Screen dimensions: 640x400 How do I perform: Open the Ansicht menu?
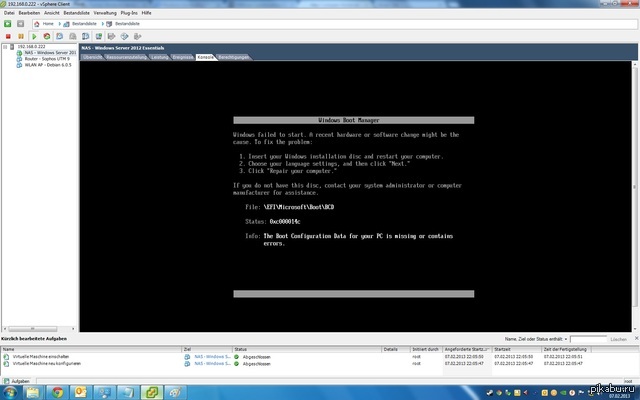pos(52,13)
